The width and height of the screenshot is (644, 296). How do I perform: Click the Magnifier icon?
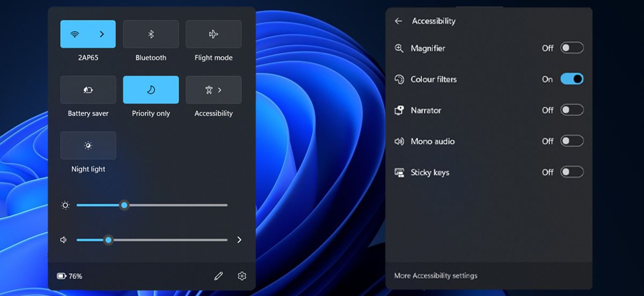pyautogui.click(x=399, y=48)
